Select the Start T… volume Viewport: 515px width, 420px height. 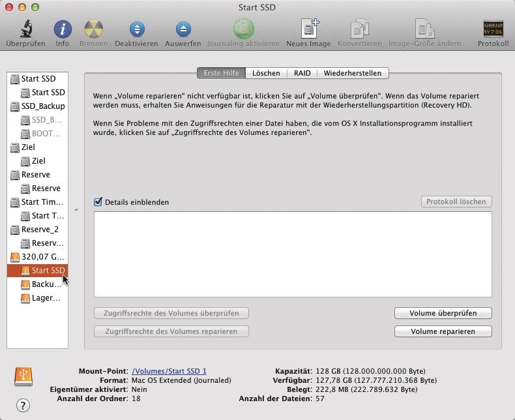tap(37, 216)
